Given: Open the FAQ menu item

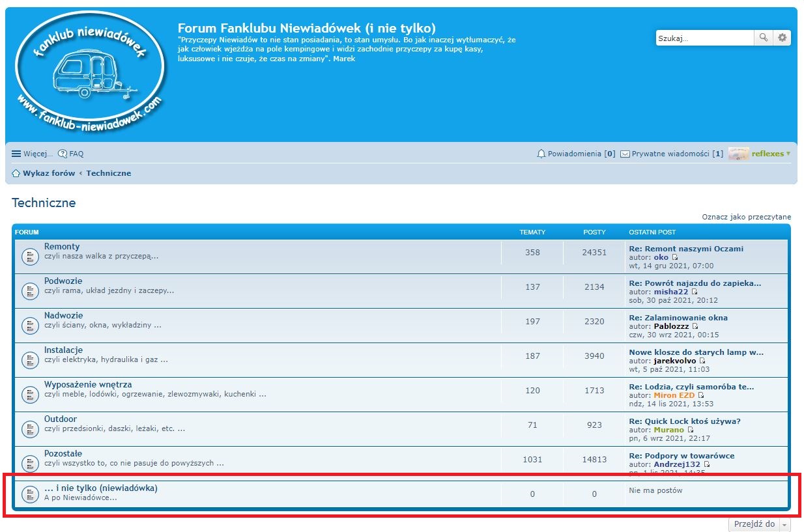Looking at the screenshot, I should 71,154.
